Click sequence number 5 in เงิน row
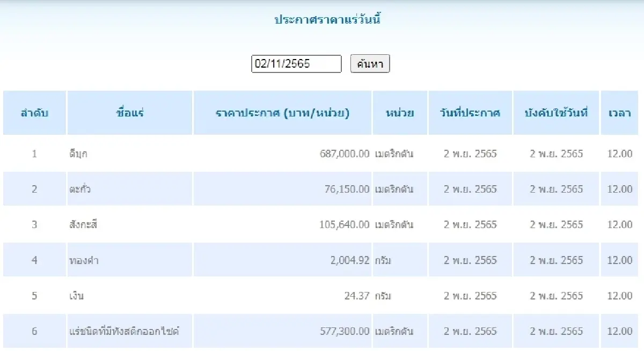 [x=34, y=296]
